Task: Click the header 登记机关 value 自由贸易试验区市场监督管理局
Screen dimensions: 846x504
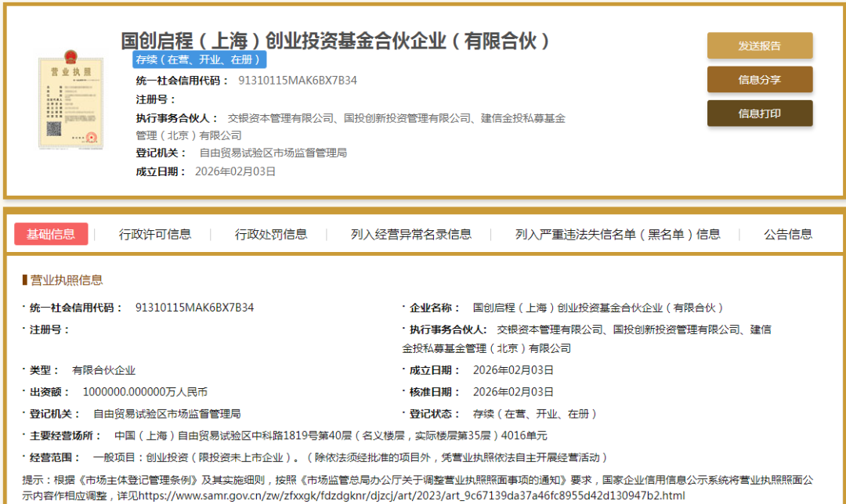Action: (273, 153)
